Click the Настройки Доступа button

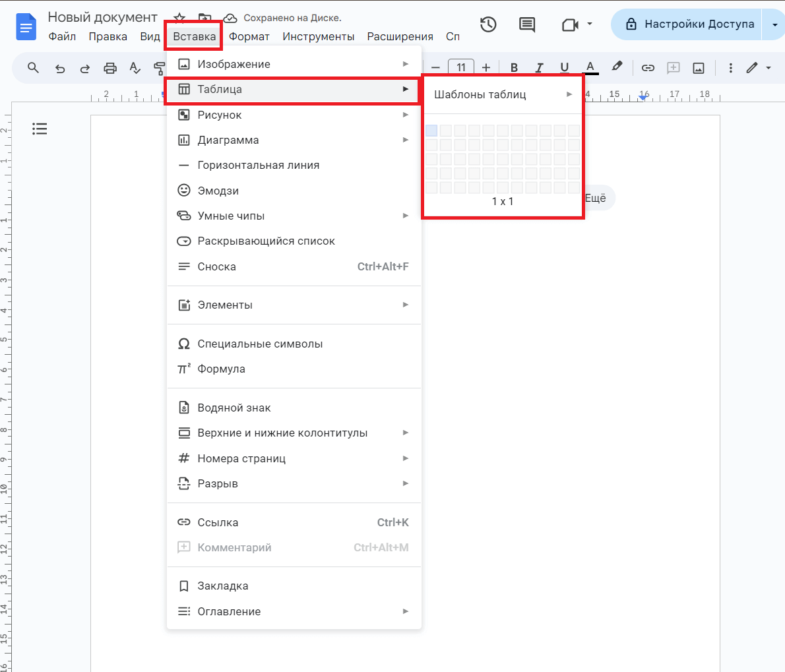689,24
